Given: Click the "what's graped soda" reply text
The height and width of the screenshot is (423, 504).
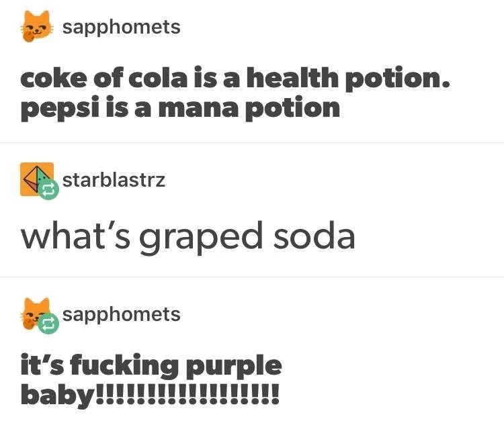Looking at the screenshot, I should pyautogui.click(x=188, y=236).
